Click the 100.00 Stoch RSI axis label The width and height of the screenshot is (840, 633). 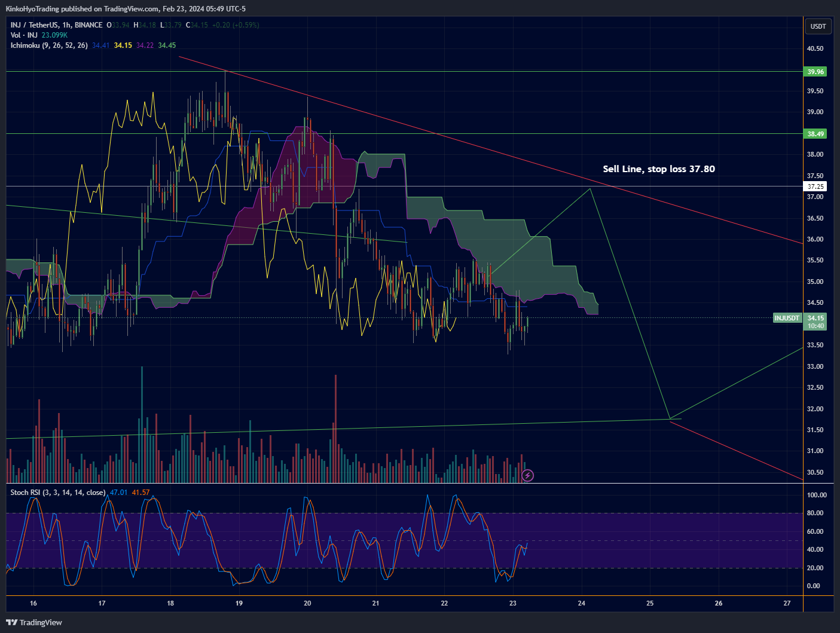pos(817,496)
